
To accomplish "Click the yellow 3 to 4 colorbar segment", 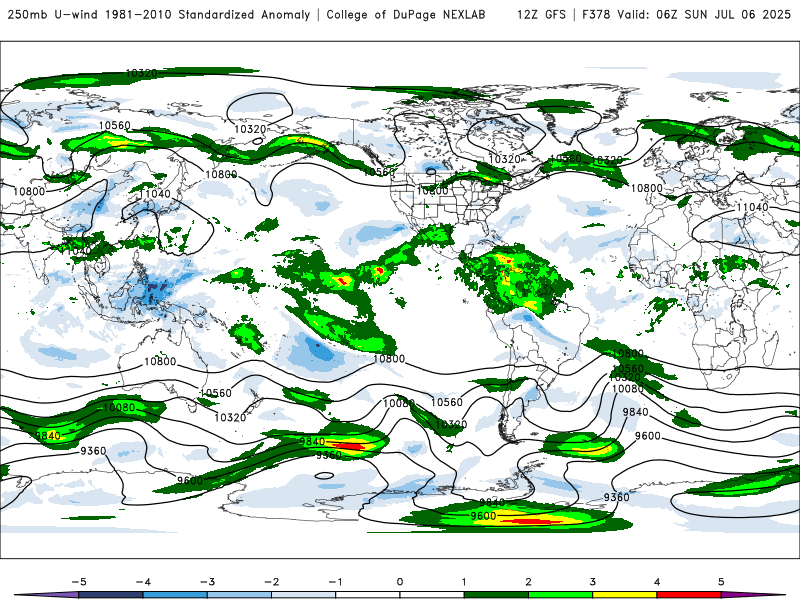I will coord(625,595).
